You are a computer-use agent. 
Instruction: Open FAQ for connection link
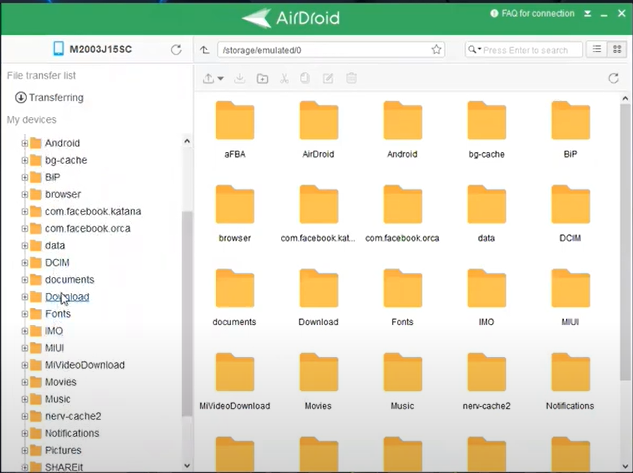tap(532, 13)
